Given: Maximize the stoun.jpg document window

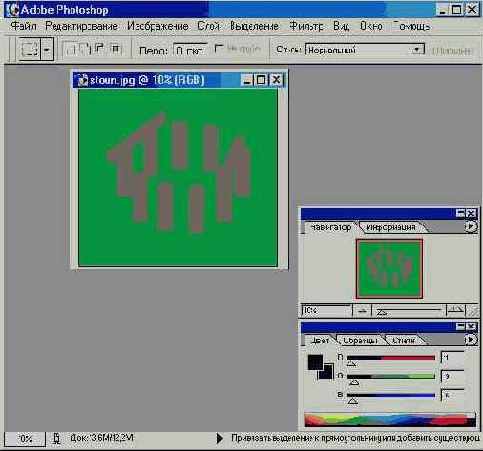Looking at the screenshot, I should click(261, 80).
